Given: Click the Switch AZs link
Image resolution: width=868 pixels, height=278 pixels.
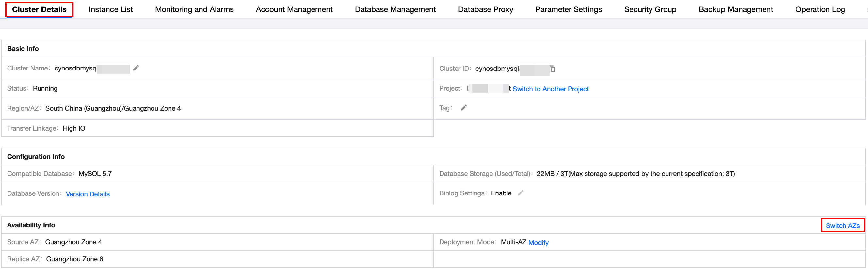Looking at the screenshot, I should 842,225.
